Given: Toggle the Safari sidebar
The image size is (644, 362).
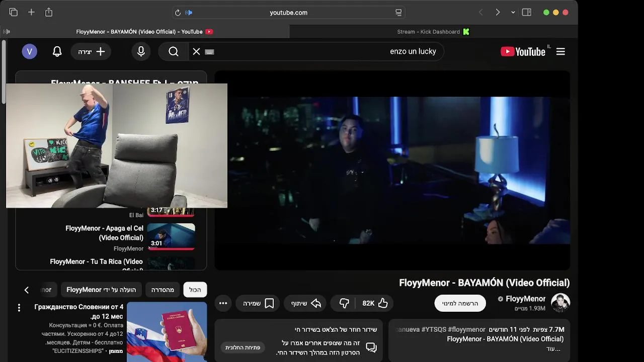Looking at the screenshot, I should point(527,13).
